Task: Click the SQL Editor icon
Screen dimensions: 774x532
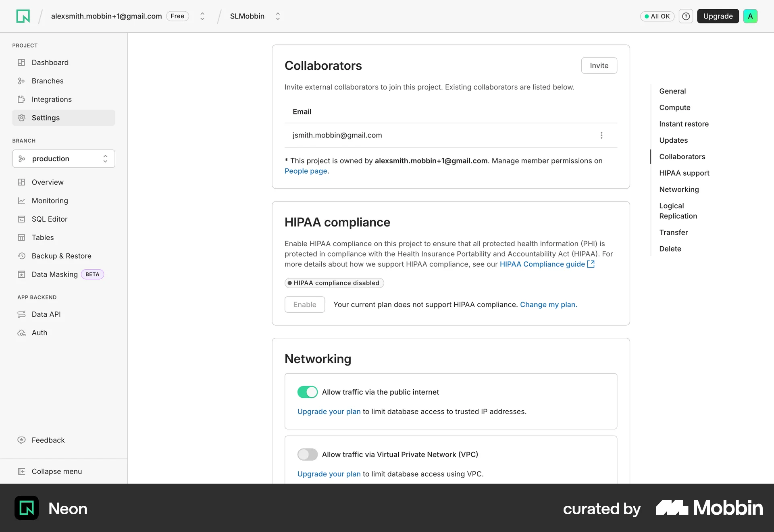Action: coord(21,219)
